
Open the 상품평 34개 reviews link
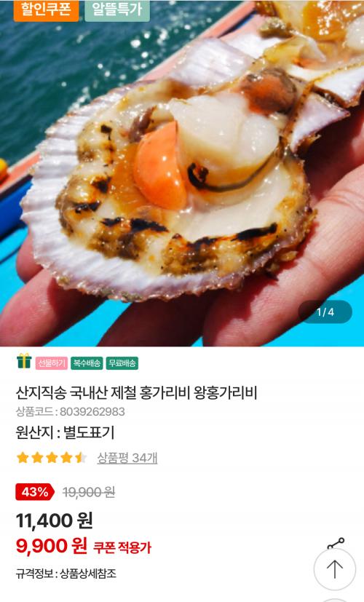click(127, 458)
